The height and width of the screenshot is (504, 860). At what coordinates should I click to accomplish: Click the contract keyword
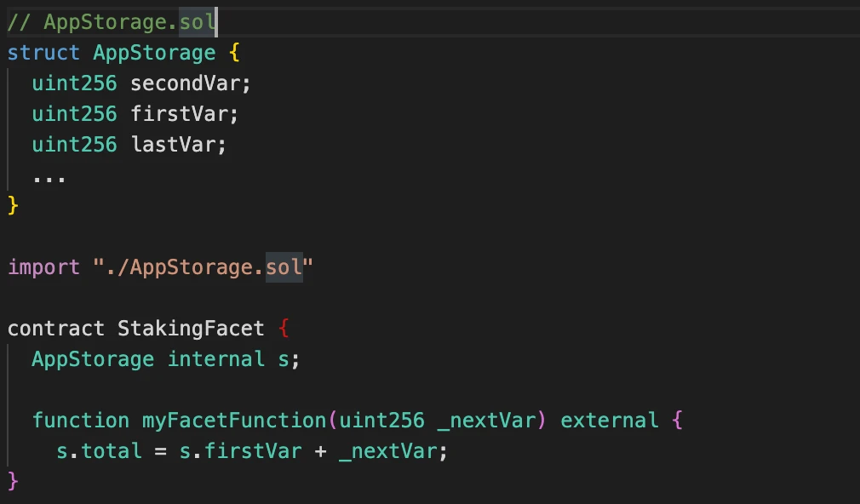tap(56, 329)
